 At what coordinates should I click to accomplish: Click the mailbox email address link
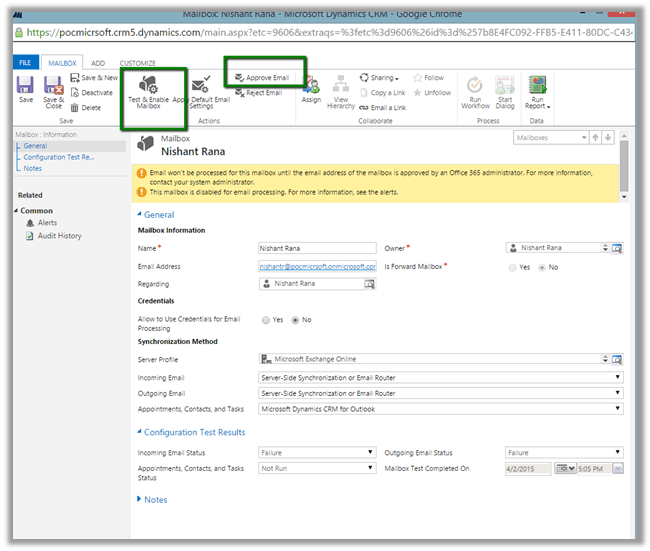click(317, 267)
